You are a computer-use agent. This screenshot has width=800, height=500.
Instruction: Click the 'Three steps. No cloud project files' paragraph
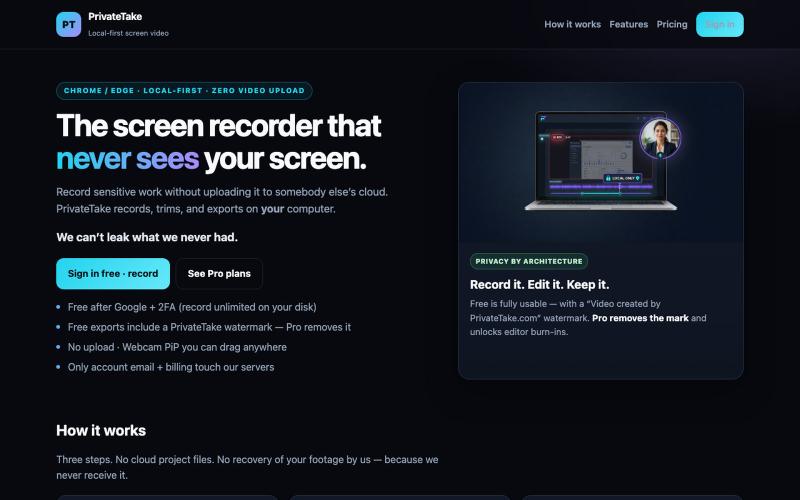pos(247,467)
